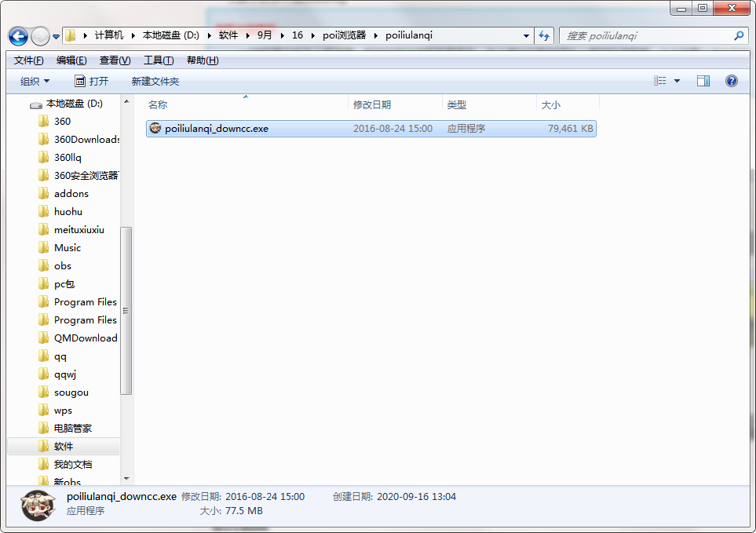Open the 360Downloads folder in sidebar

point(87,139)
